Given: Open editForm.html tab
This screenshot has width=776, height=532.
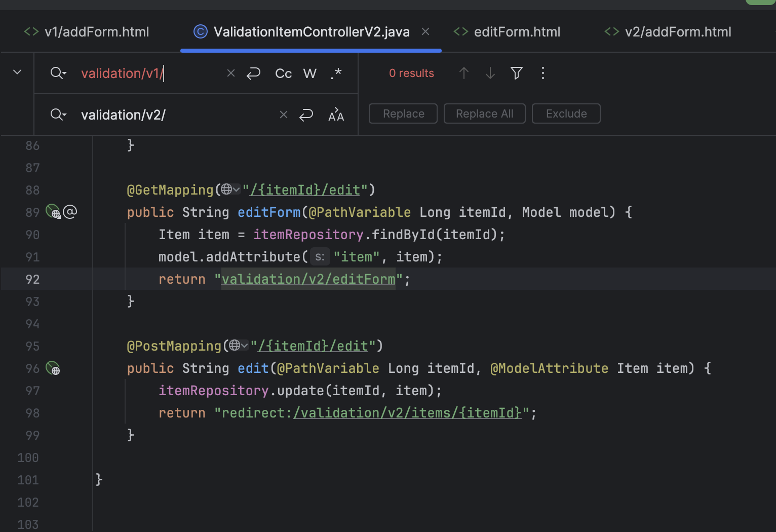Looking at the screenshot, I should coord(507,32).
